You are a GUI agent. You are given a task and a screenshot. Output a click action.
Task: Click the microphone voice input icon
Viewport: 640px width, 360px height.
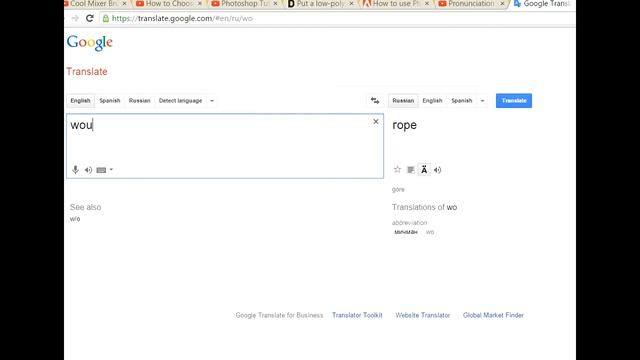point(75,170)
